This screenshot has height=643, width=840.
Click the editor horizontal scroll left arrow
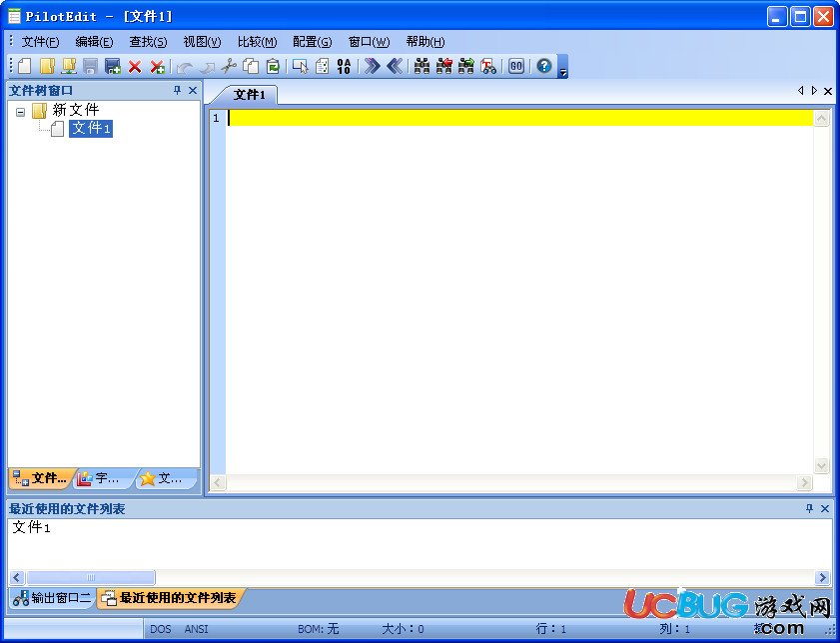pos(218,482)
